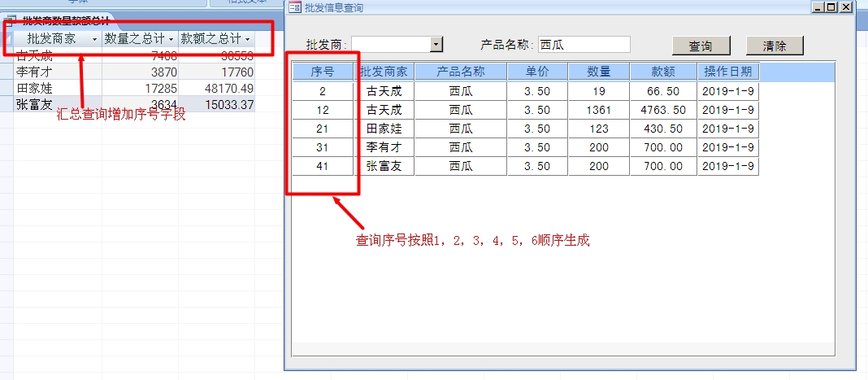Viewport: 868px width, 380px height.
Task: Click the 数量 column header
Action: click(599, 72)
